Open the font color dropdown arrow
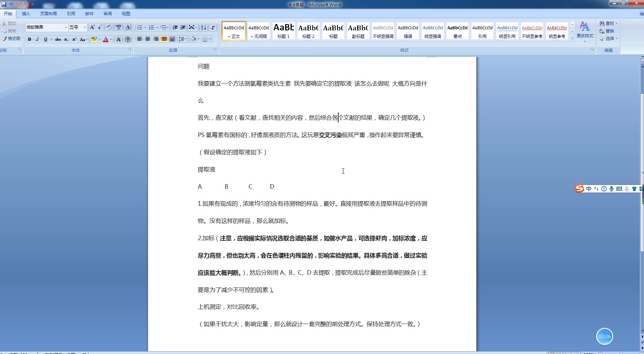This screenshot has height=354, width=644. 111,39
